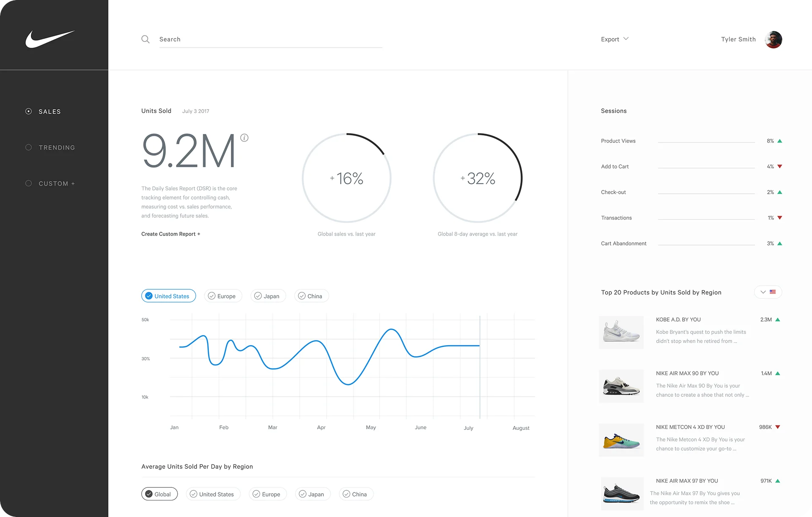Viewport: 812px width, 517px height.
Task: Open the Export dropdown
Action: [x=614, y=39]
